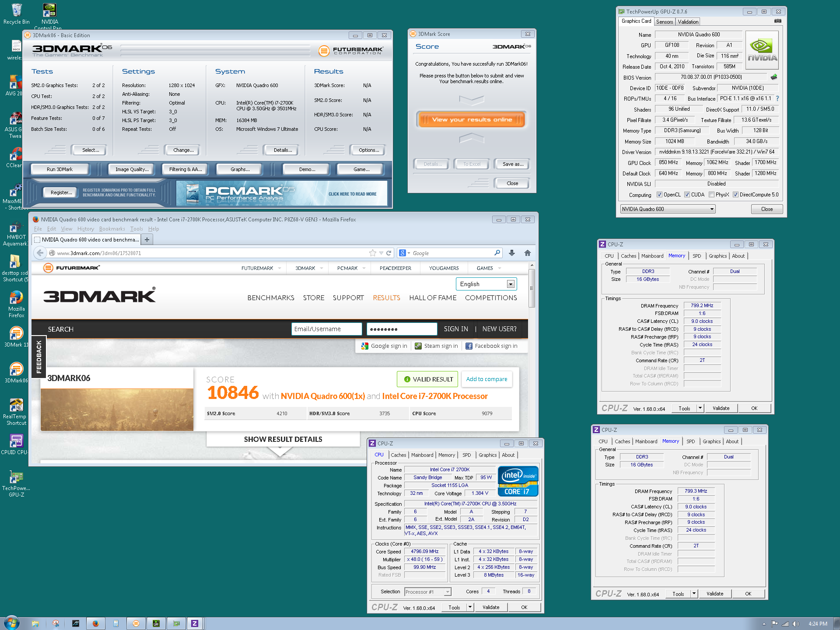The image size is (840, 630).
Task: Open the English language dropdown
Action: tap(486, 284)
